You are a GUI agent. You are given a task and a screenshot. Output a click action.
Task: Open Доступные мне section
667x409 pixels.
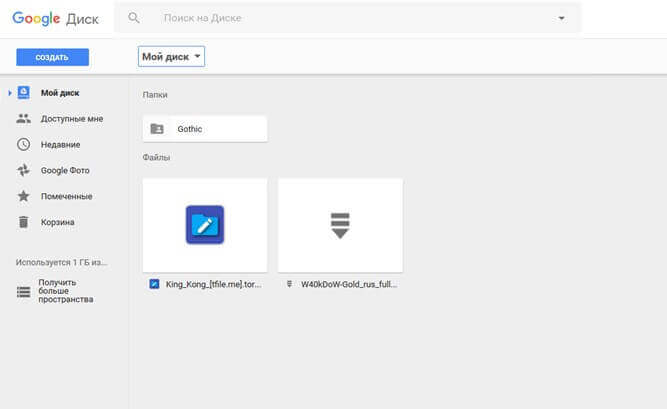(x=71, y=119)
